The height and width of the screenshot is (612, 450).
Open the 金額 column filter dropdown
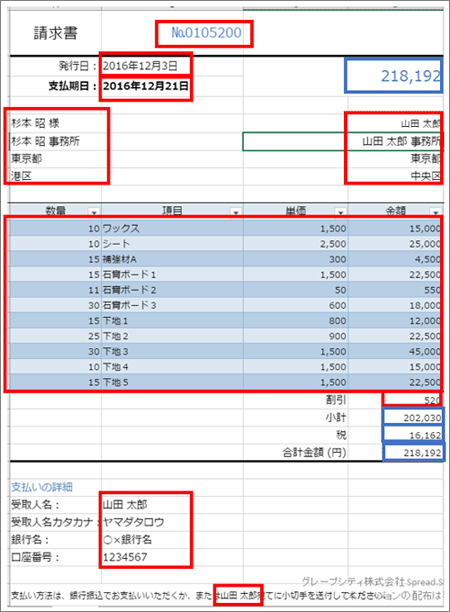436,212
